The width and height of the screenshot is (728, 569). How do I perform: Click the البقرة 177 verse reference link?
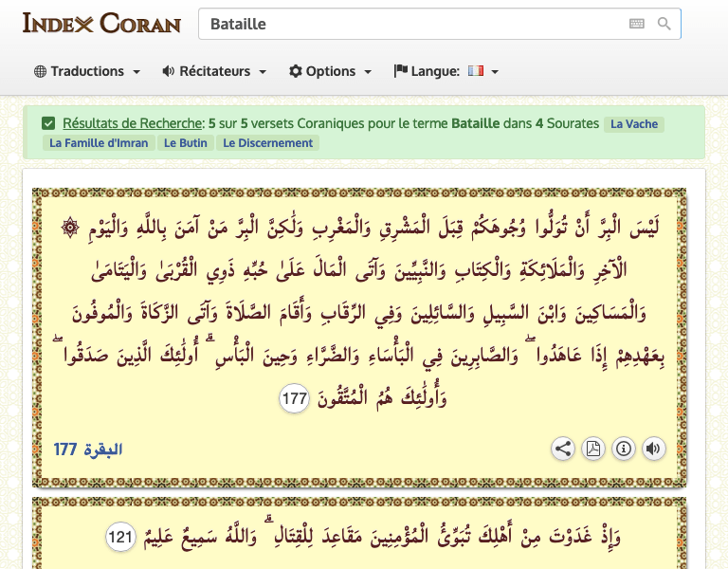tap(88, 449)
